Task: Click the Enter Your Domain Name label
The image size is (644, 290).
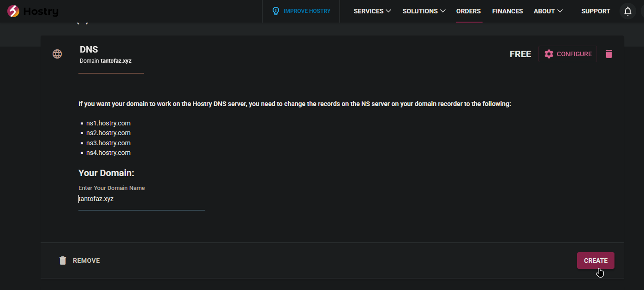Action: coord(112,188)
